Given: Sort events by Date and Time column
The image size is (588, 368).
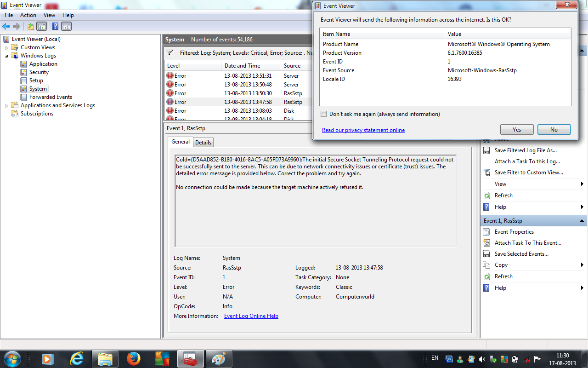Looking at the screenshot, I should [x=251, y=66].
